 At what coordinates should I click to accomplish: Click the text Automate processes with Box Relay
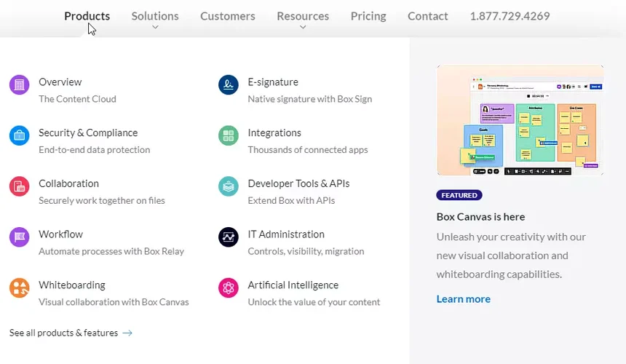[x=111, y=251]
